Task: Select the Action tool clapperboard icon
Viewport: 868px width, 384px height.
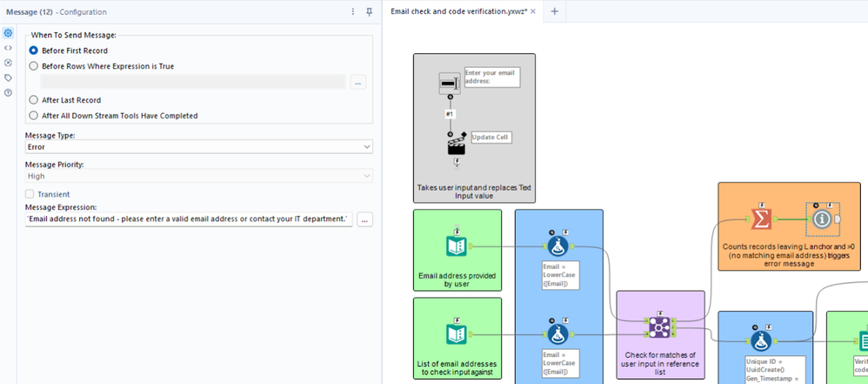Action: 456,145
